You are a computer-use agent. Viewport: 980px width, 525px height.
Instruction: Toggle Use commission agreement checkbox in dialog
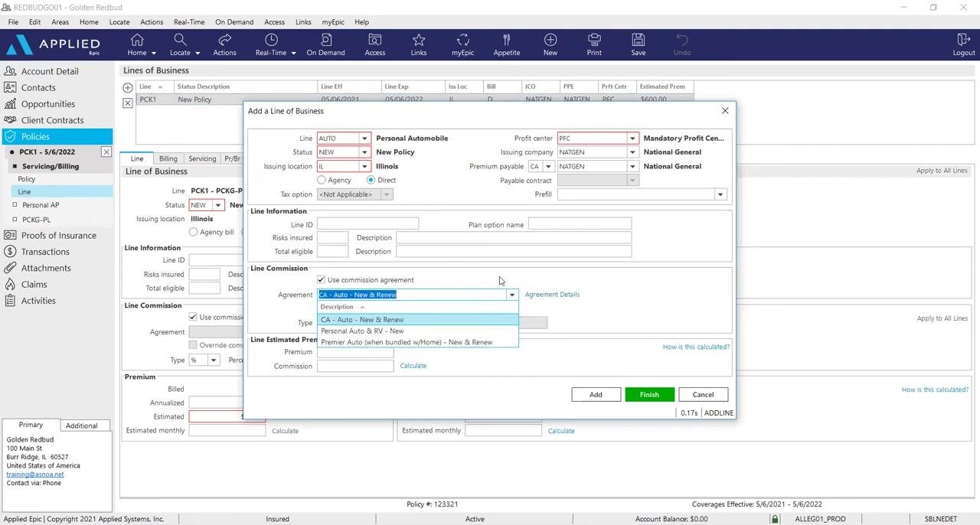[322, 280]
